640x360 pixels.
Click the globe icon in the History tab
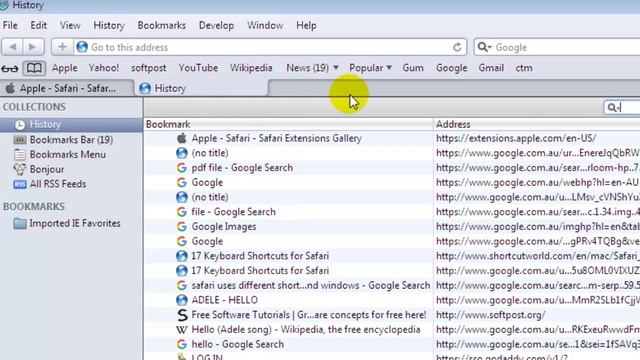145,88
